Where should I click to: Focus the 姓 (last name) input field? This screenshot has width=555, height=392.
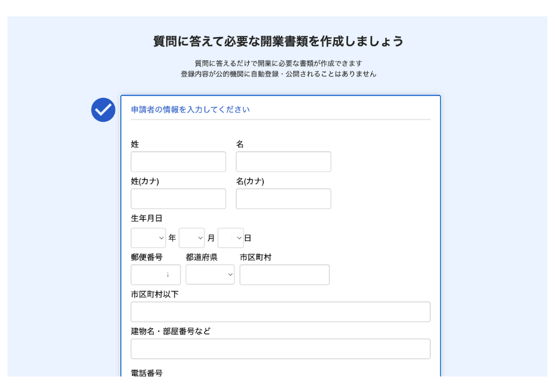tap(178, 162)
